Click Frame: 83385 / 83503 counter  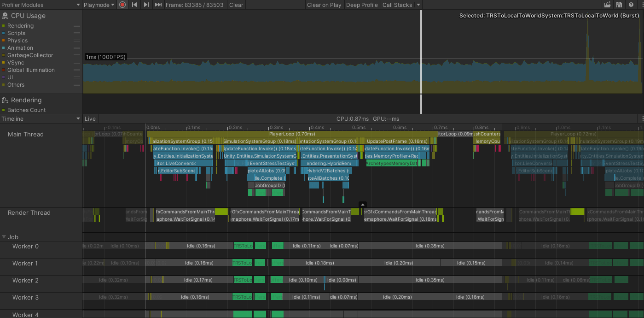click(195, 5)
